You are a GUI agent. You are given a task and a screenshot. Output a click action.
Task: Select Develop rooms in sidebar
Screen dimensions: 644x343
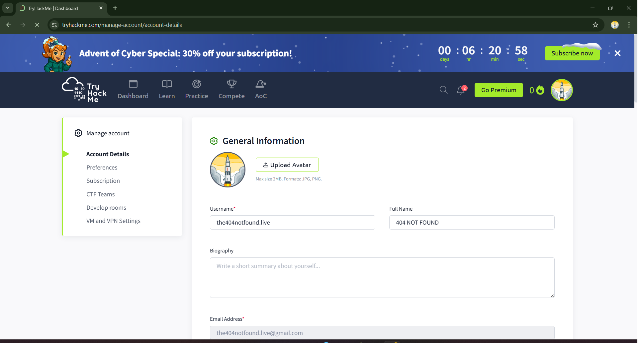click(106, 208)
